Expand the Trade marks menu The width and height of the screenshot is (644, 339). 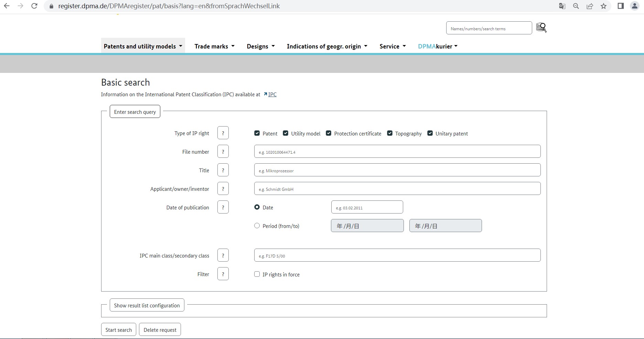(214, 46)
